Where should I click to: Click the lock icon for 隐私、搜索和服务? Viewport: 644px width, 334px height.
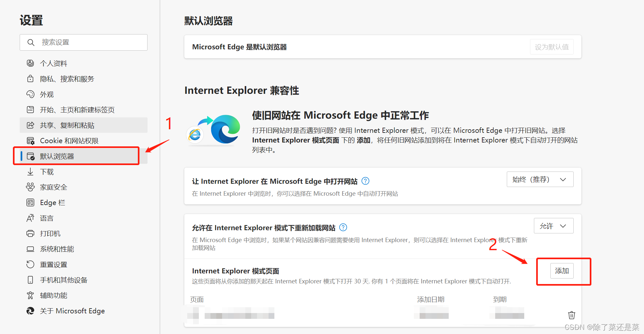(30, 79)
